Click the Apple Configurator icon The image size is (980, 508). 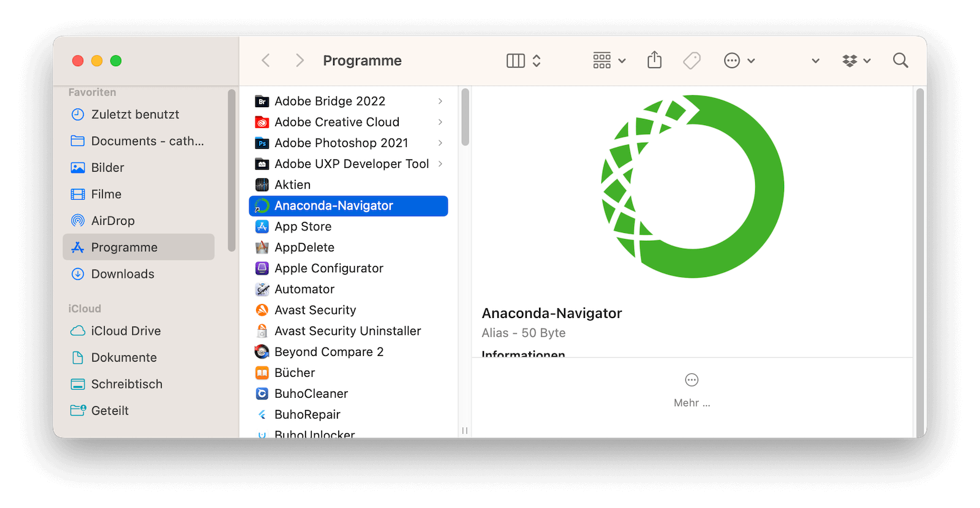[x=262, y=268]
